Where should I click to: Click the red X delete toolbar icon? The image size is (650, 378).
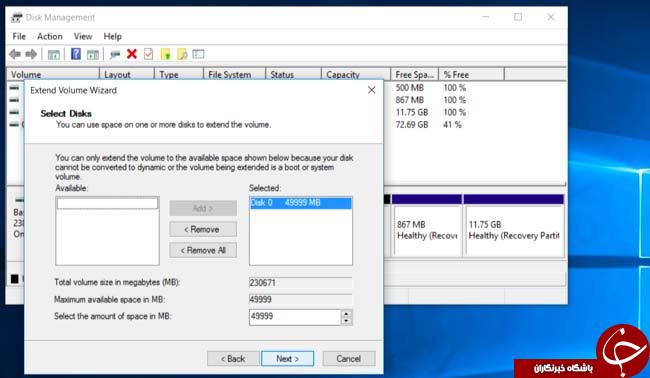click(132, 54)
